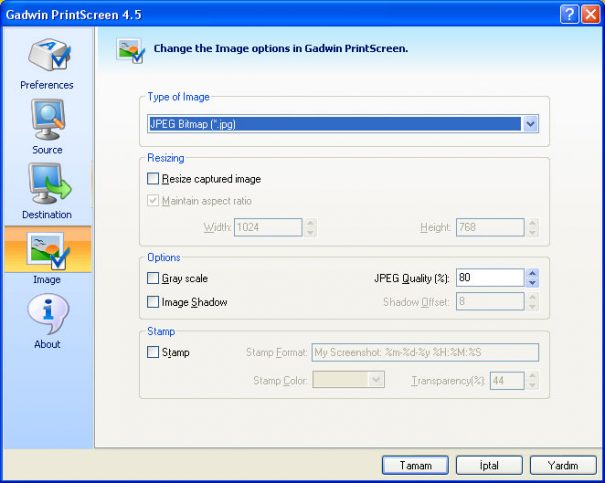This screenshot has height=483, width=605.
Task: Select the Image section icon in sidebar
Action: click(x=48, y=251)
